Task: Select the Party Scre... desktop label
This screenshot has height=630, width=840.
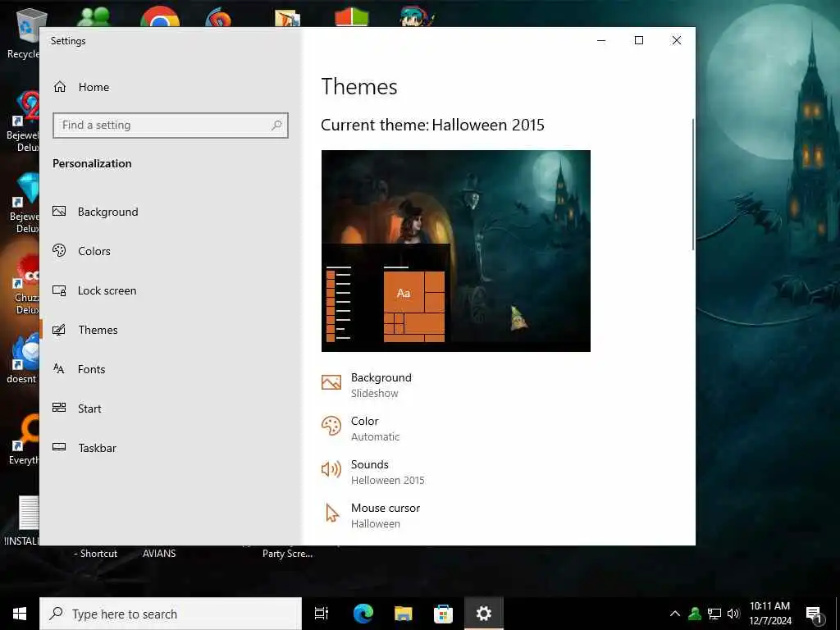Action: [287, 554]
